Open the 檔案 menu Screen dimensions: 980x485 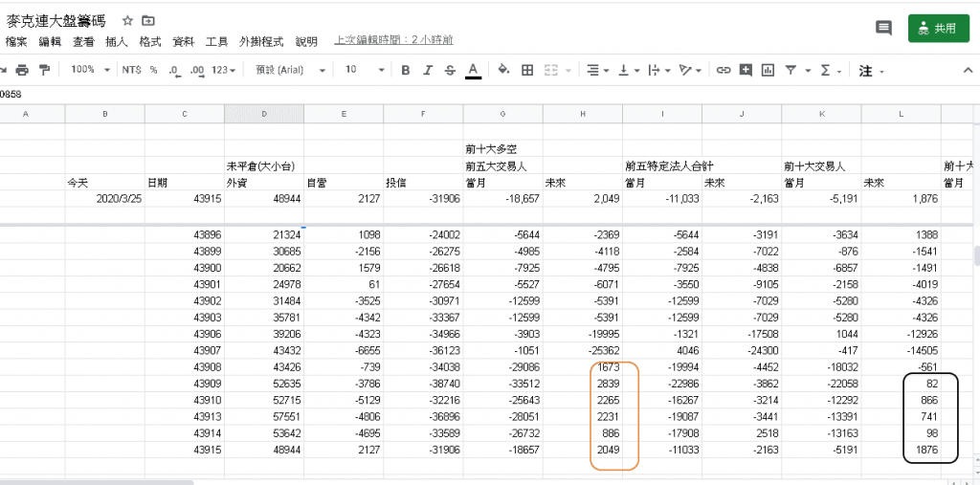click(x=16, y=42)
